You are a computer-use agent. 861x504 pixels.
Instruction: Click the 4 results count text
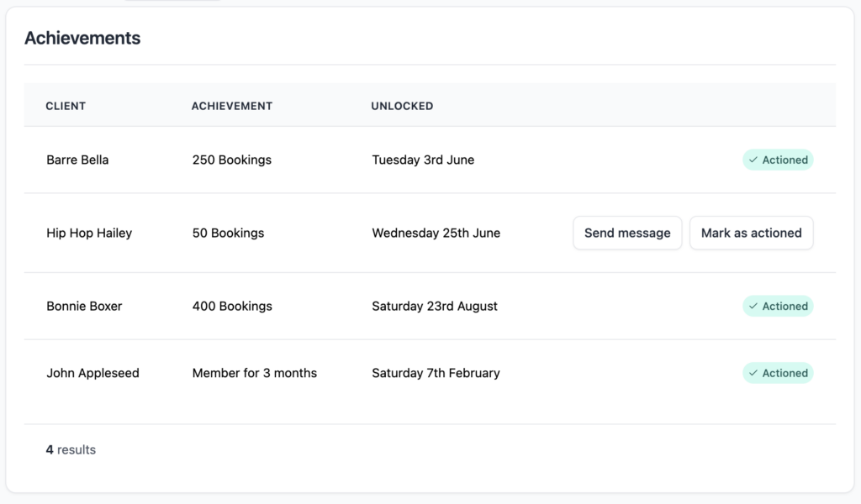tap(71, 450)
